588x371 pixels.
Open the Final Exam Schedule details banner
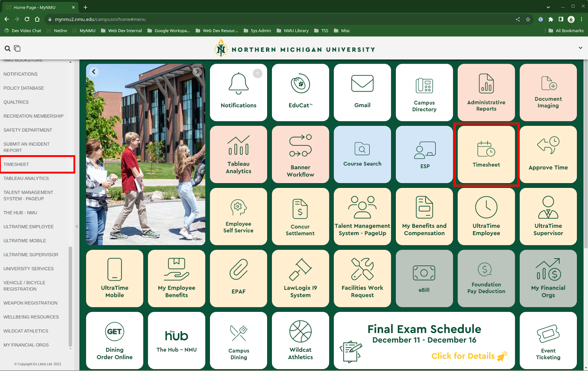(424, 340)
